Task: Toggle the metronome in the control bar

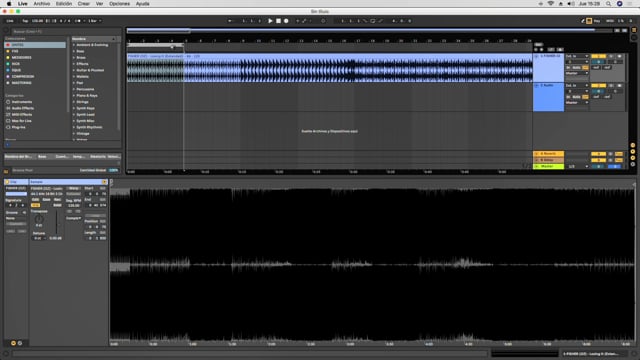Action: point(77,21)
